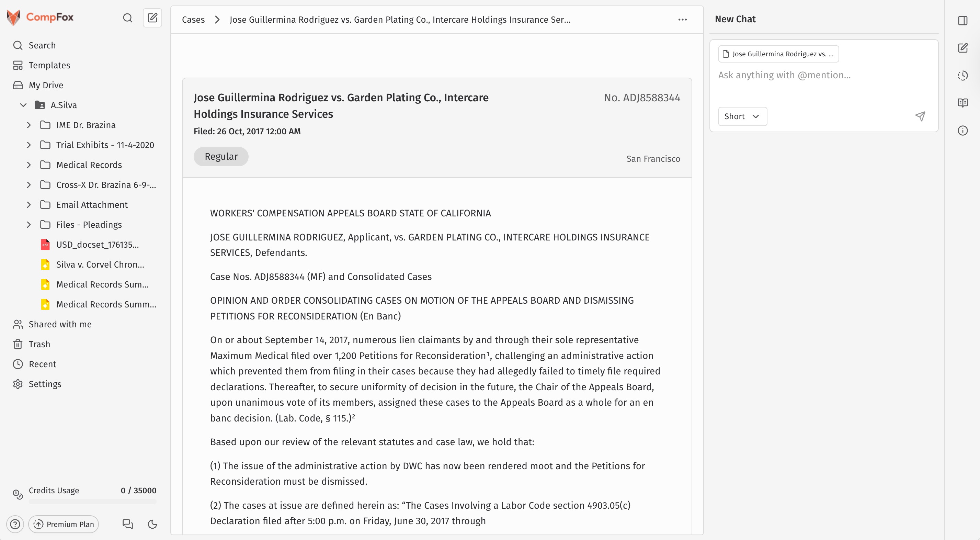
Task: Expand the Trial Exhibits - 11-4-2020 folder
Action: (x=29, y=145)
